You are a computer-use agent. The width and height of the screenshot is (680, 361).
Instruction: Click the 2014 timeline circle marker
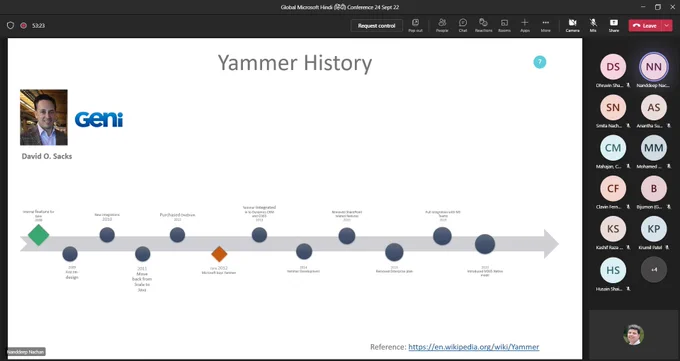(x=304, y=251)
